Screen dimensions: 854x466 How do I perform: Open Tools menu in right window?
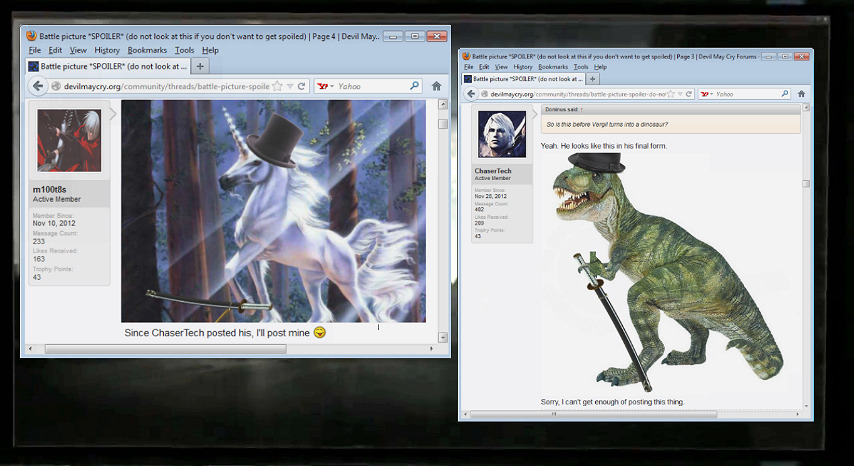point(581,67)
